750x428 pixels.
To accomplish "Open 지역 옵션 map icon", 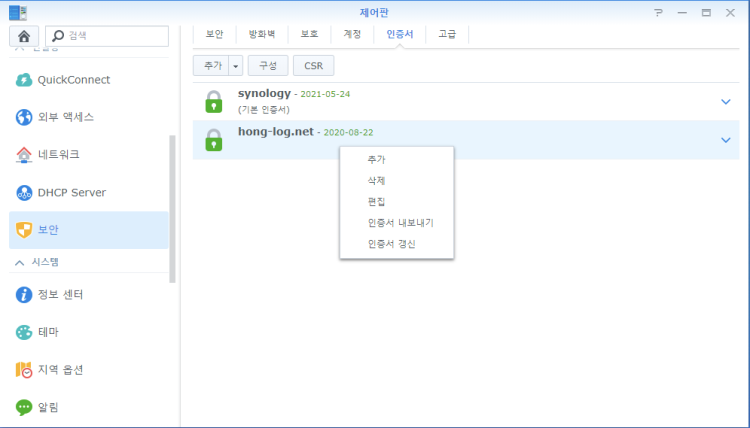I will (x=24, y=370).
